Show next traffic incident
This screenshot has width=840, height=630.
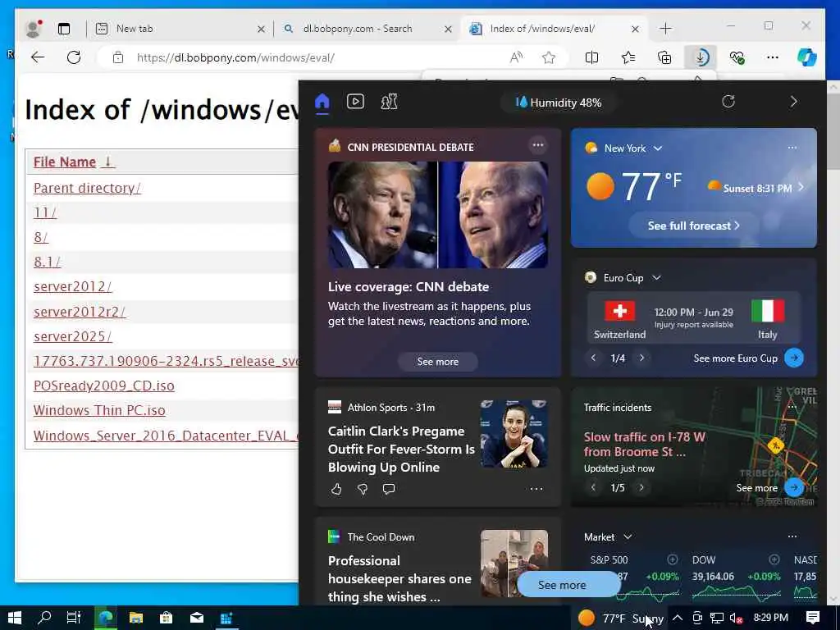pyautogui.click(x=641, y=487)
